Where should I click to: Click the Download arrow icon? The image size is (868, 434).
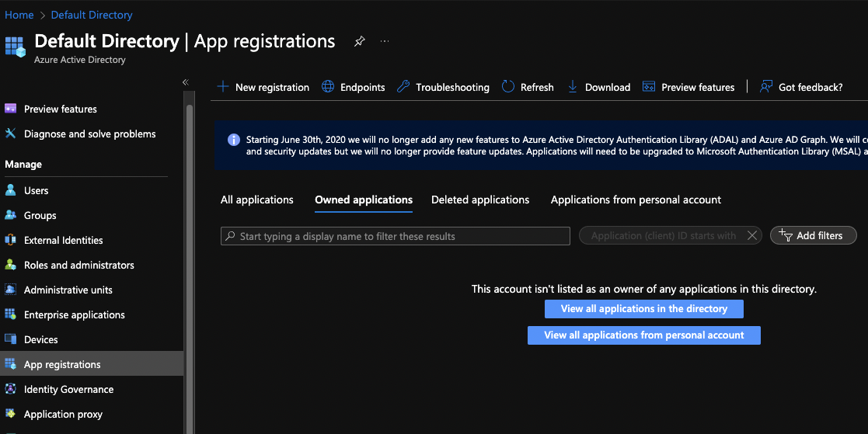(x=573, y=87)
